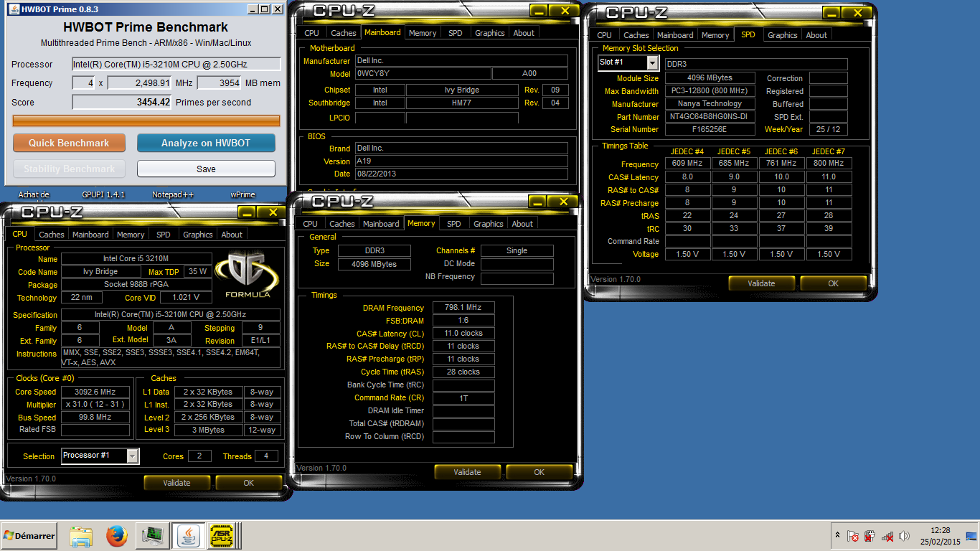980x551 pixels.
Task: Click Validate in the SPD CPU-Z window
Action: click(761, 283)
